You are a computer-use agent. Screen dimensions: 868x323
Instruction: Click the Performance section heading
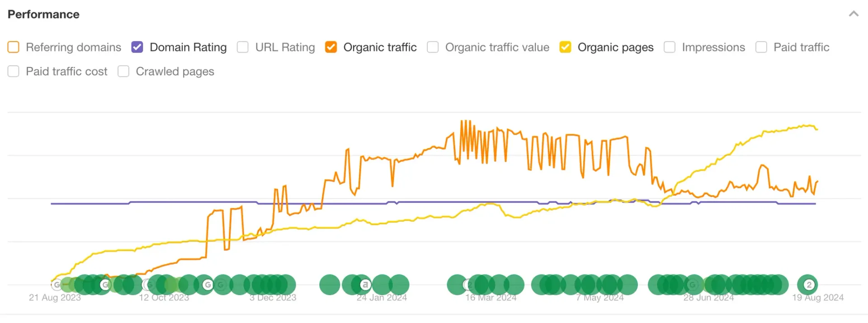pos(43,14)
